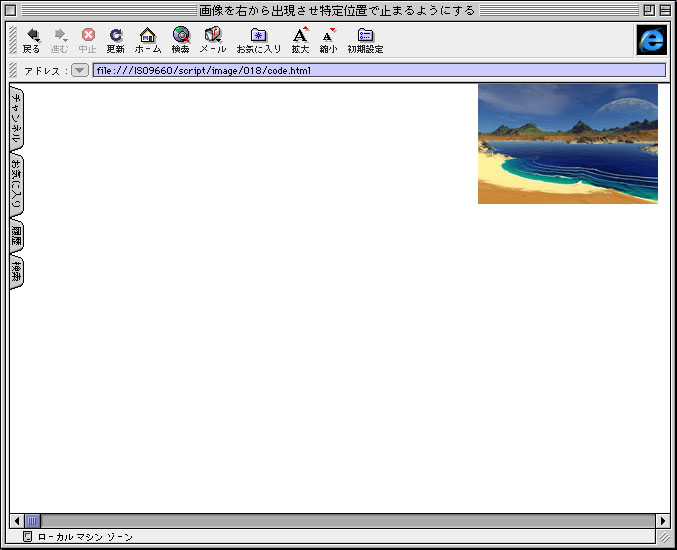Open the 検索 search side tab

tap(16, 272)
